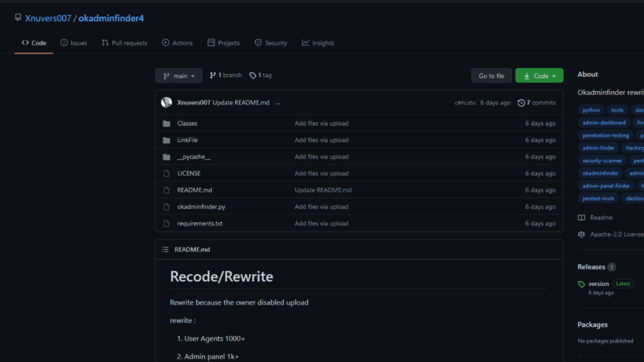Click the scales license icon

tap(581, 234)
